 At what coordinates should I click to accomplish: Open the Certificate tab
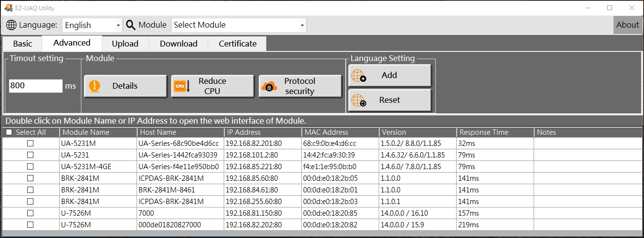click(x=237, y=44)
